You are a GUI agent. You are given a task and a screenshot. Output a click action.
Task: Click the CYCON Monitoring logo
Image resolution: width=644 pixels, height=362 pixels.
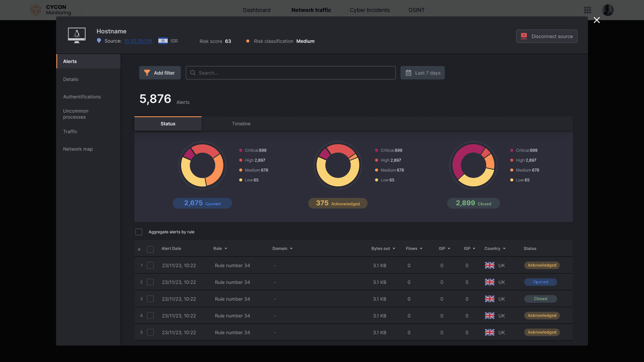pos(50,10)
